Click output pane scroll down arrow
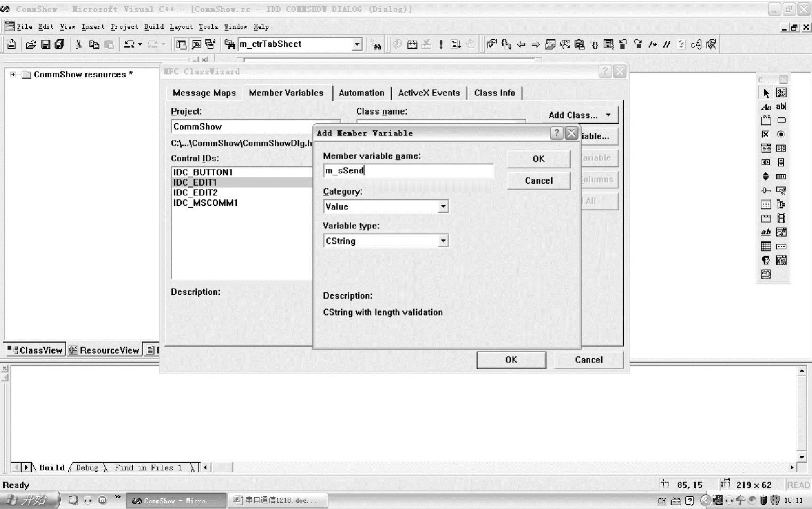Viewport: 812px width, 509px height. [x=802, y=457]
